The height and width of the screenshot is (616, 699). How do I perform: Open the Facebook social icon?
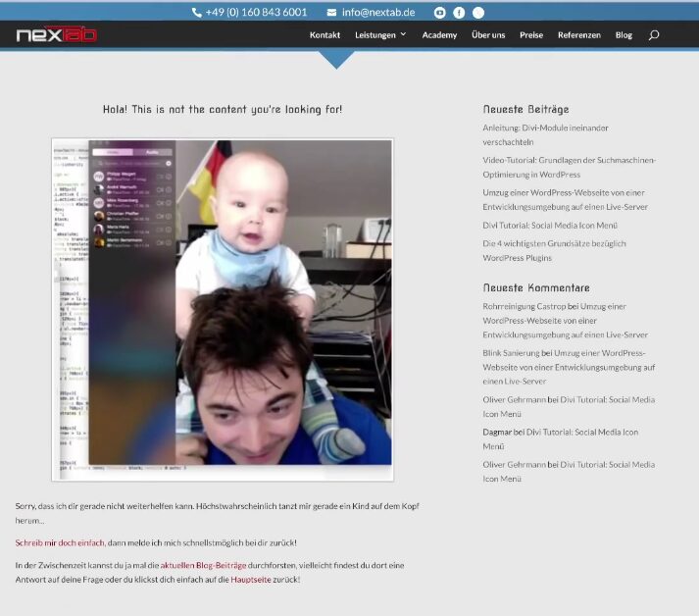(x=459, y=13)
